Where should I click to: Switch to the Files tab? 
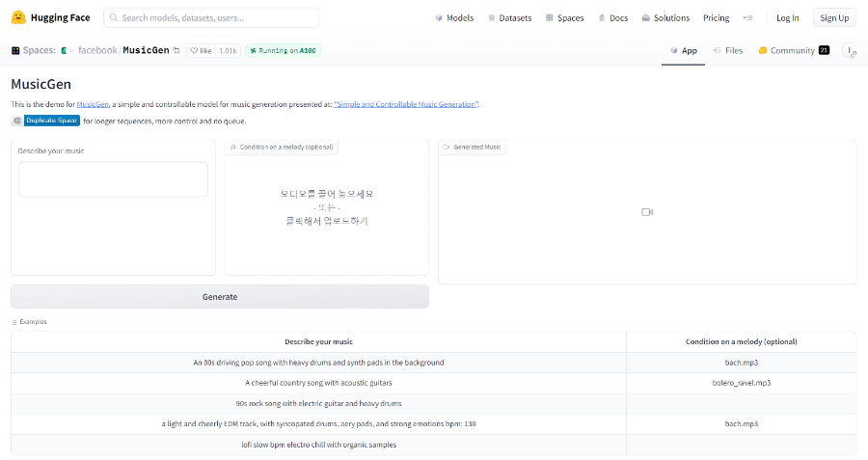pos(728,50)
